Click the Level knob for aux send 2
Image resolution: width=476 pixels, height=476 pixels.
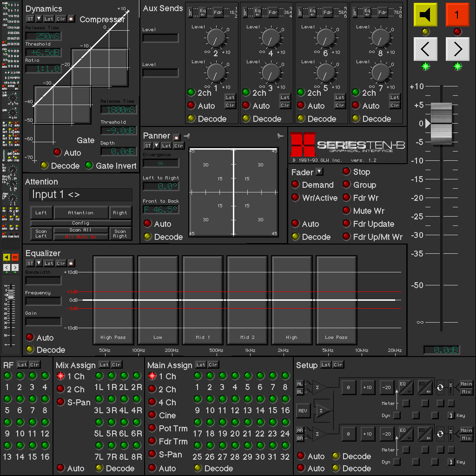[x=216, y=38]
